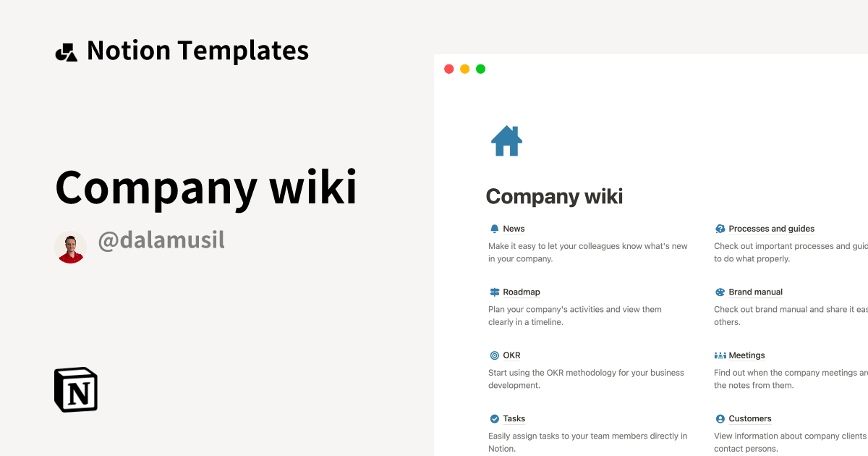Open the Brand manual link

point(755,292)
